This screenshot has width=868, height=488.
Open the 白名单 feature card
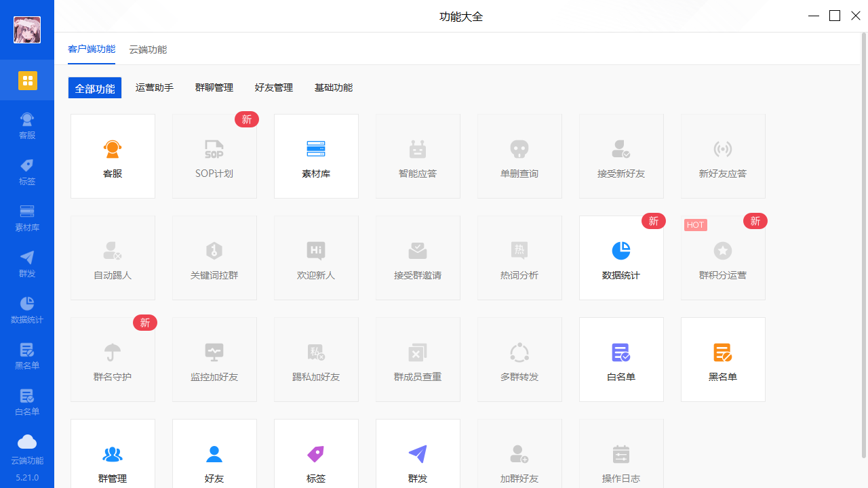[x=621, y=359]
